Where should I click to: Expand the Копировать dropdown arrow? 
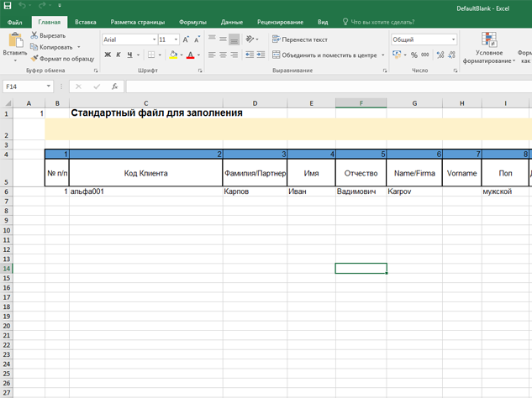tap(79, 47)
